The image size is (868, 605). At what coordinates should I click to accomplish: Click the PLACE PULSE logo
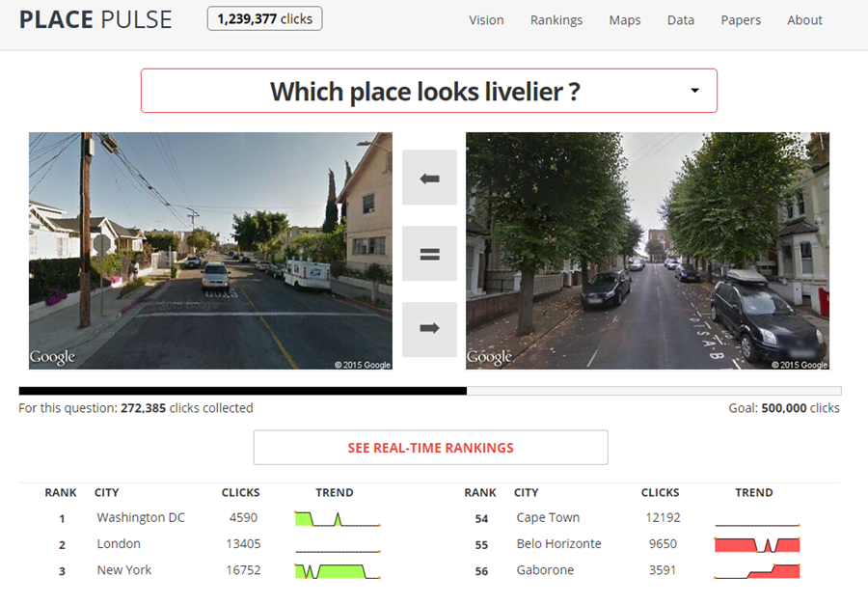point(95,19)
